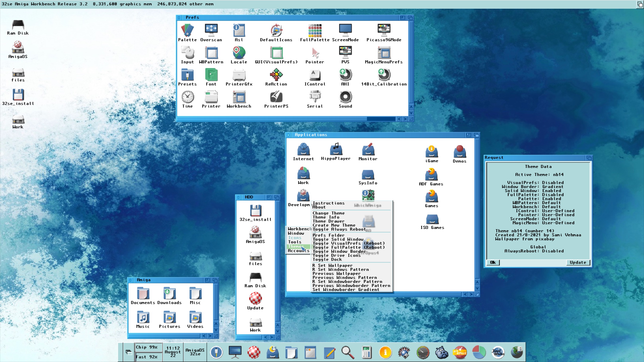Open the Tools menu
The width and height of the screenshot is (644, 362).
299,242
